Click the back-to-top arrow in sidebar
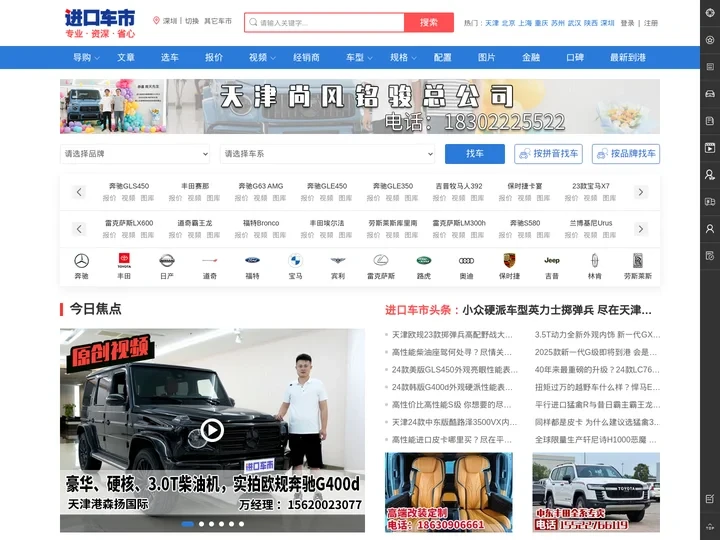The width and height of the screenshot is (720, 540). 710,526
